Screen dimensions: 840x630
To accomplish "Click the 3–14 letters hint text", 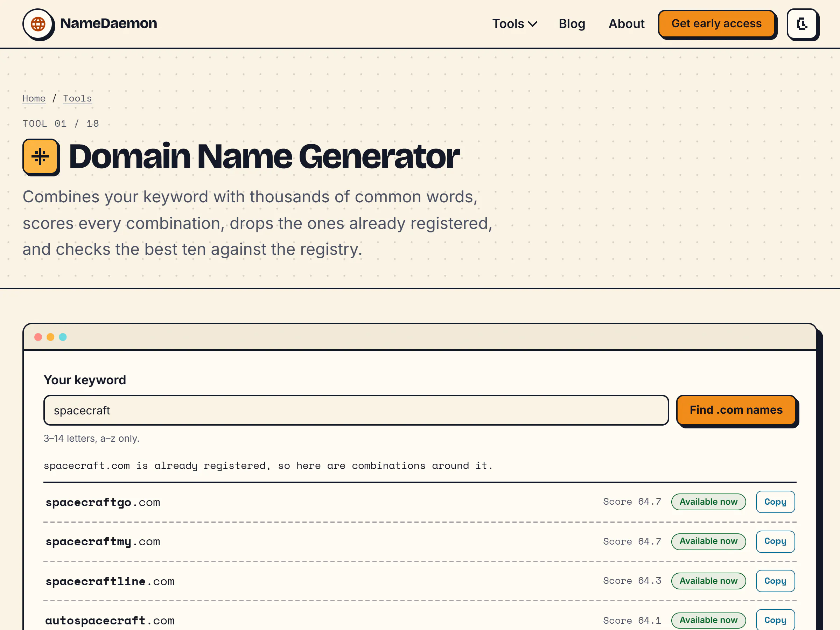I will pos(91,438).
